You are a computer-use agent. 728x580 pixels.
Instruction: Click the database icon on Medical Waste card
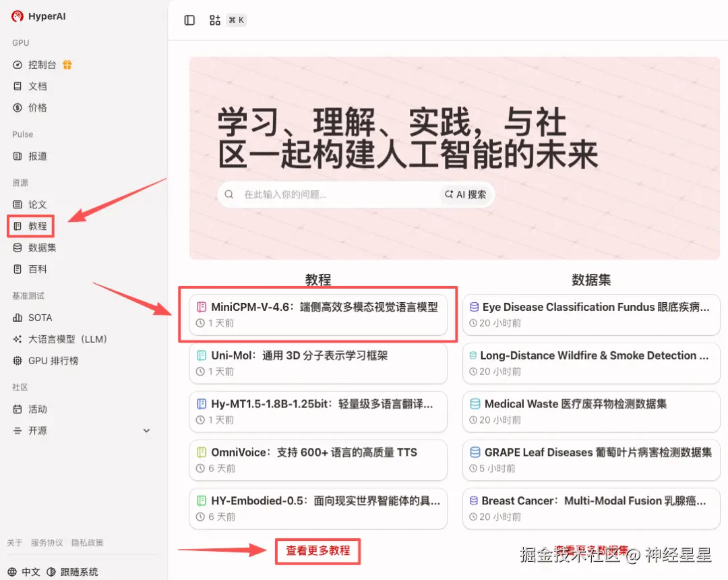(475, 404)
